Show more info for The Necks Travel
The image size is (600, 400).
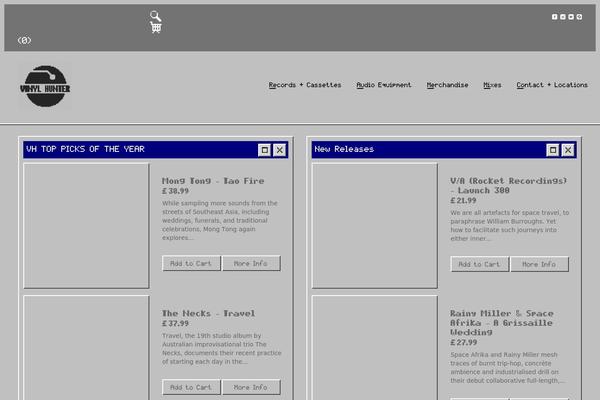(x=251, y=387)
